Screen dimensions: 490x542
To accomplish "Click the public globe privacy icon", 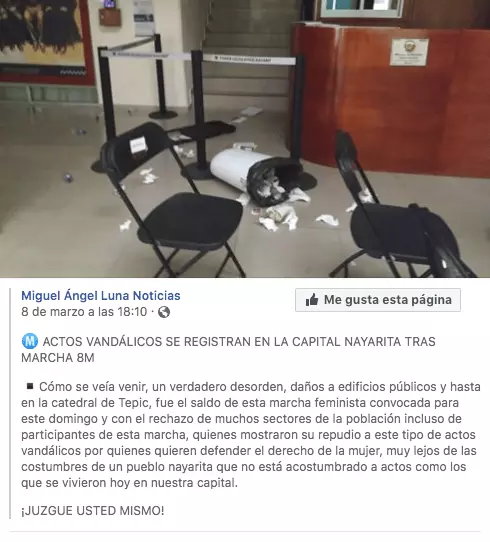I will (x=164, y=312).
